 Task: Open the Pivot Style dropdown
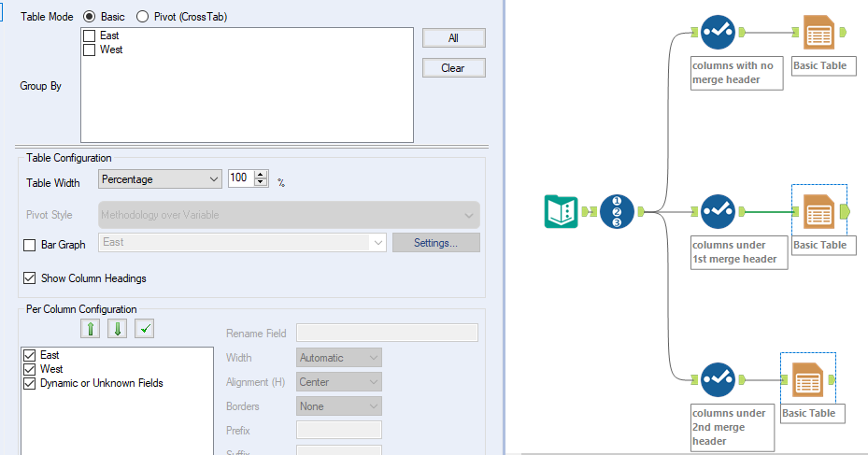coord(289,215)
